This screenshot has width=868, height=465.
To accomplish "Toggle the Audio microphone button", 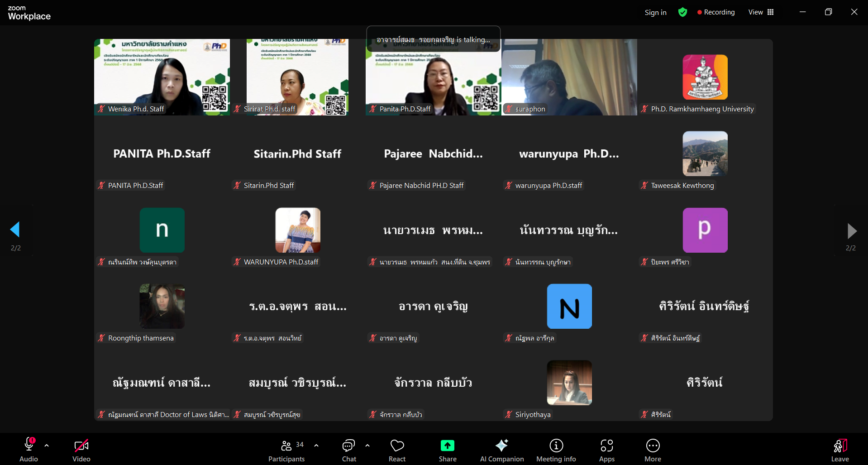I will 29,449.
